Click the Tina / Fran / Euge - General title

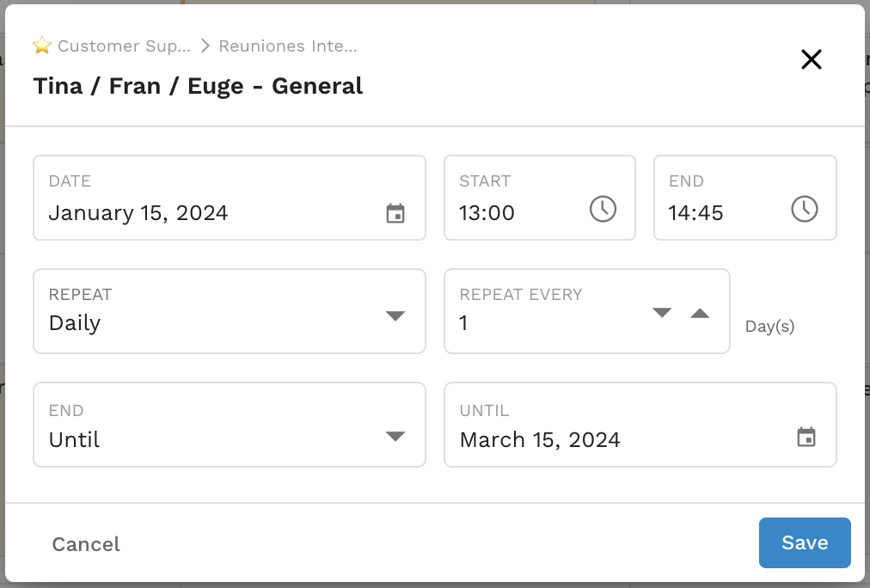point(197,86)
